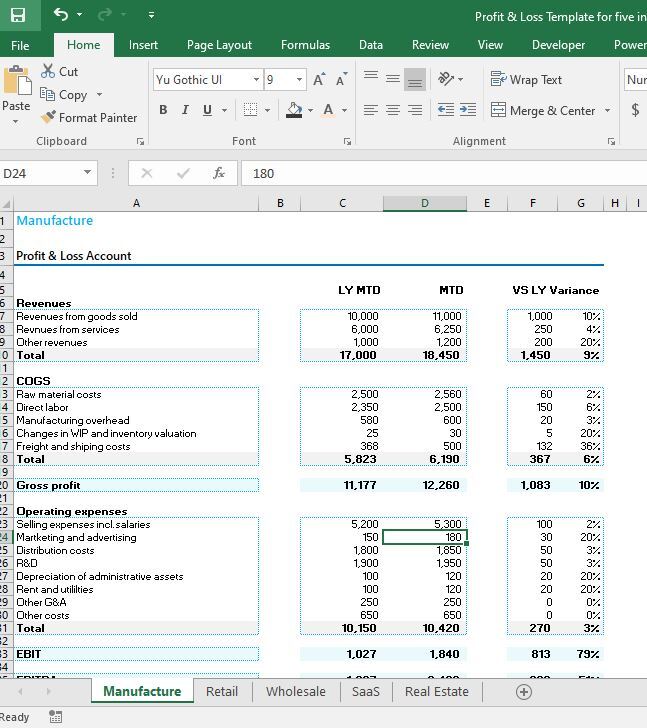Viewport: 647px width, 728px height.
Task: Click the Align Left icon
Action: click(370, 110)
